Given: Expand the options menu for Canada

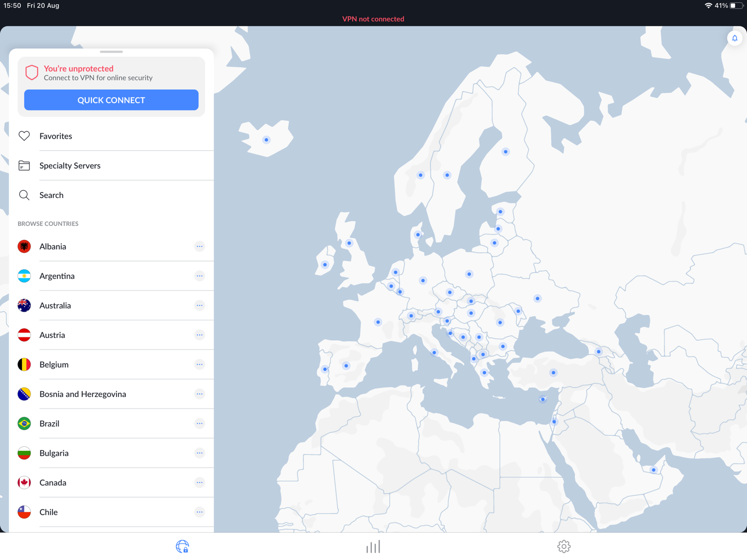Looking at the screenshot, I should click(x=200, y=482).
